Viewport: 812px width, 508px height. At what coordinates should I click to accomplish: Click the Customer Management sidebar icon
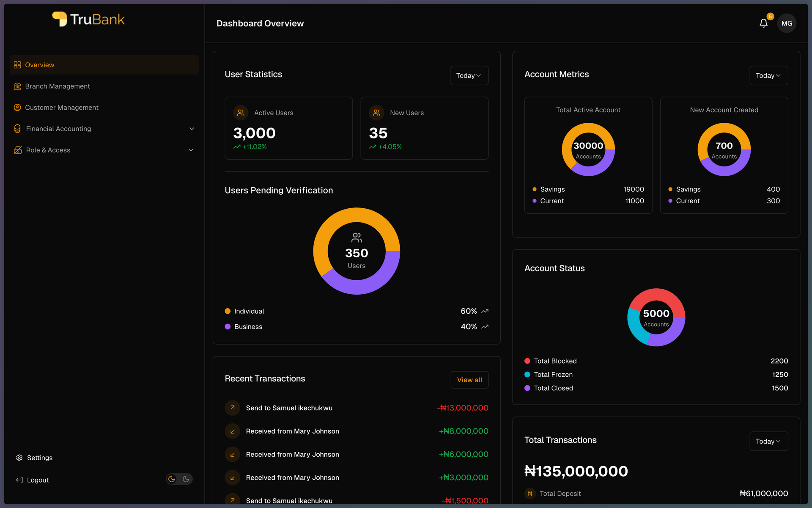17,107
